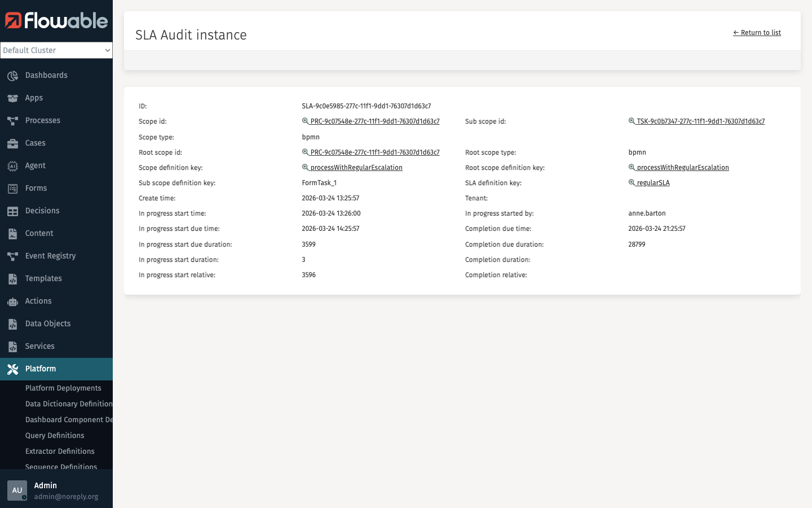Open the Default Cluster dropdown
This screenshot has width=812, height=508.
56,50
